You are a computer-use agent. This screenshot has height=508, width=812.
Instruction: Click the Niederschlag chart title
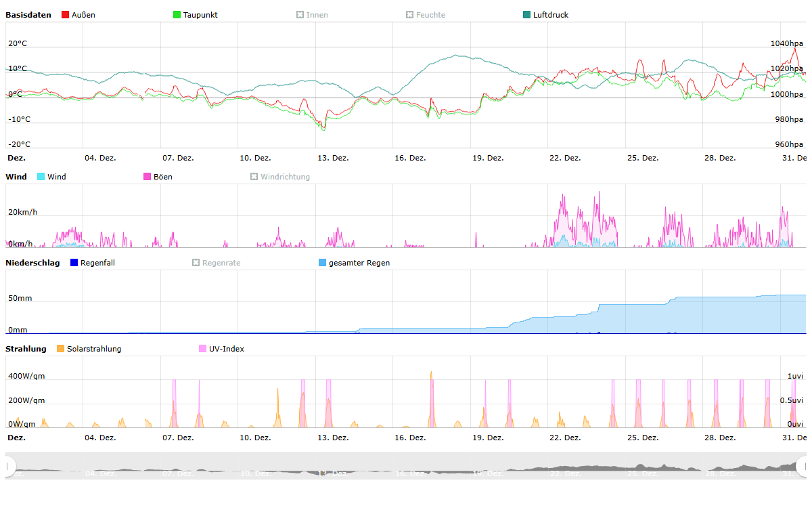pos(32,263)
